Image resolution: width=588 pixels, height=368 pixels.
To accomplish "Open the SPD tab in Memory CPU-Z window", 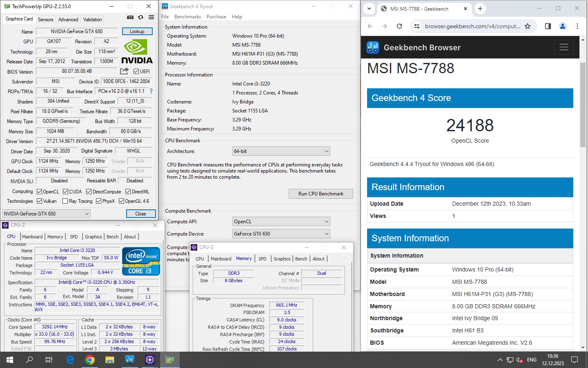I will 263,259.
